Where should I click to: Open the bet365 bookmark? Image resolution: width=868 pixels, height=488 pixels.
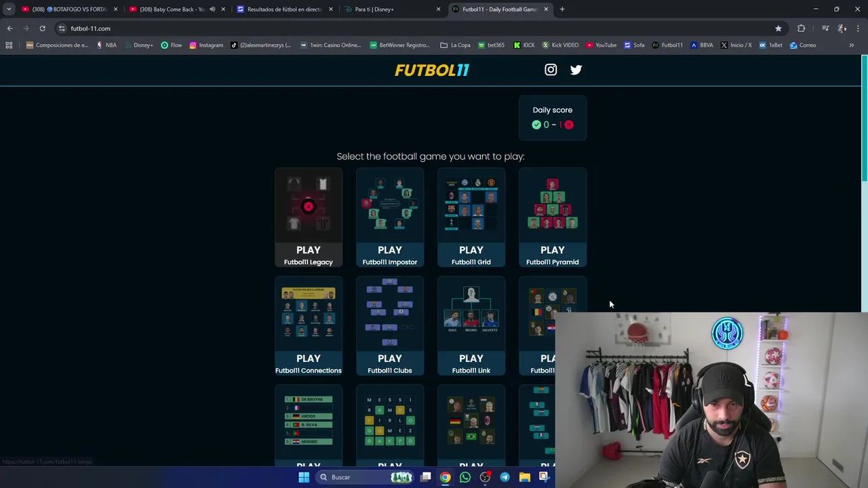pyautogui.click(x=492, y=45)
